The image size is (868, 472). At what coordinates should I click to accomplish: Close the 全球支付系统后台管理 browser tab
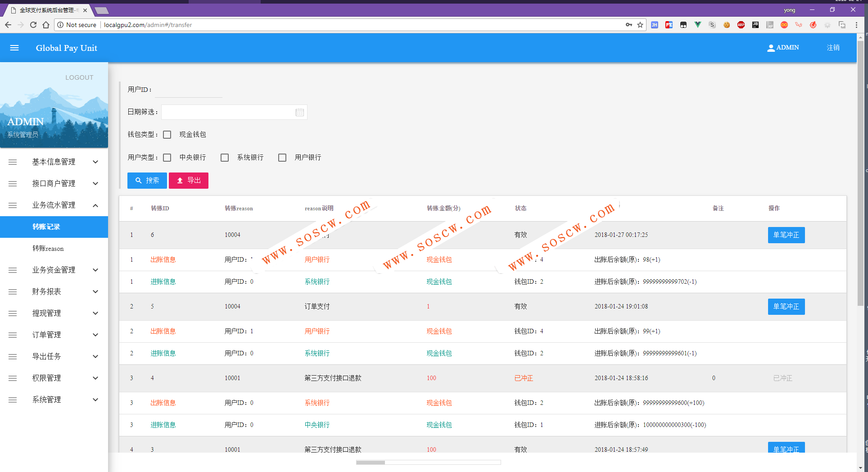85,10
